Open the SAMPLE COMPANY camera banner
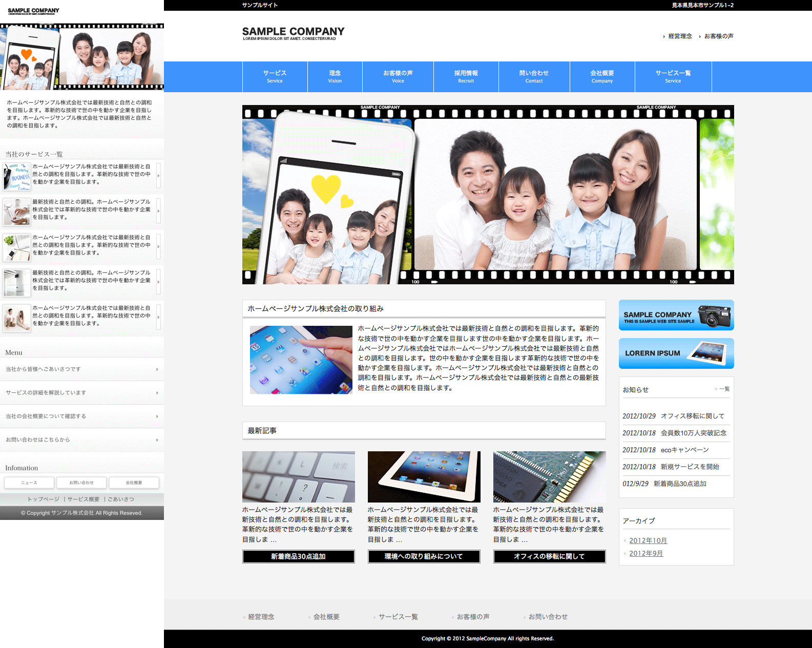This screenshot has width=812, height=648. click(x=676, y=315)
